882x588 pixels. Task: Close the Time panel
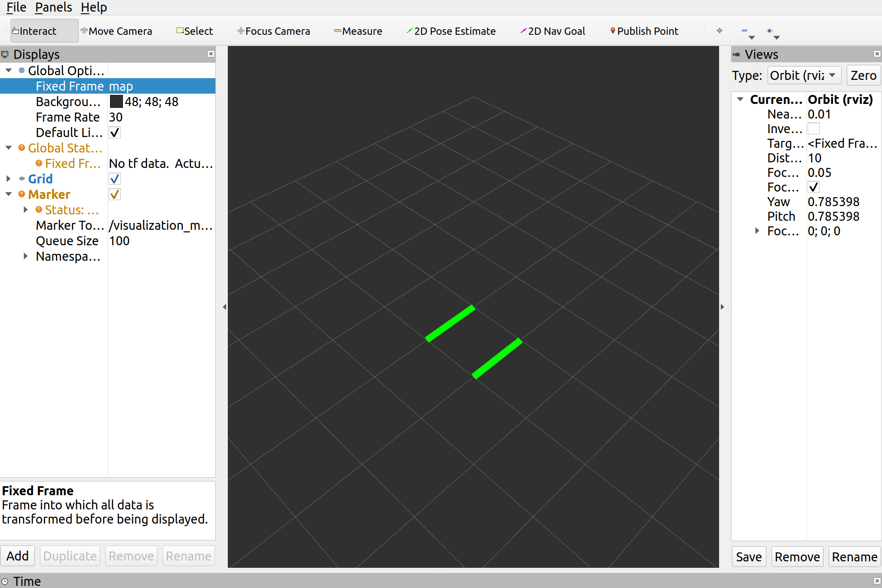[877, 581]
